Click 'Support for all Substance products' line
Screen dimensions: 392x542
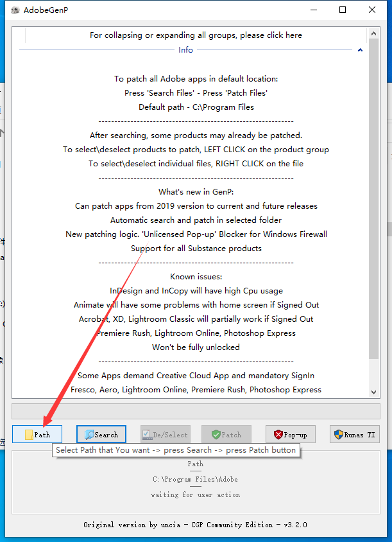coord(196,248)
